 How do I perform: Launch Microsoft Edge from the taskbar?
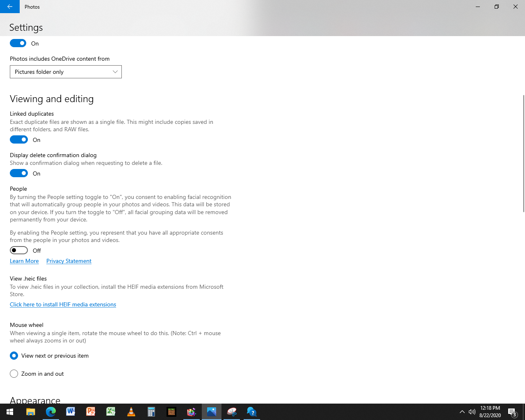pyautogui.click(x=50, y=412)
